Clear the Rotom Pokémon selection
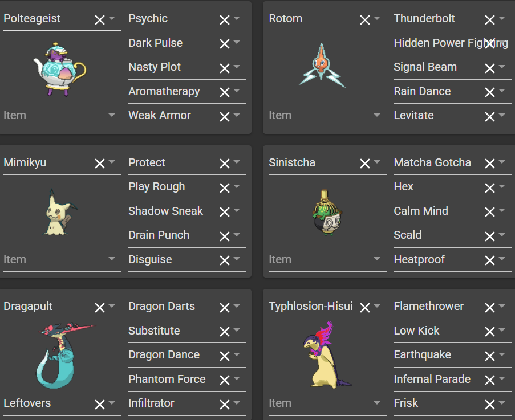 (x=365, y=20)
